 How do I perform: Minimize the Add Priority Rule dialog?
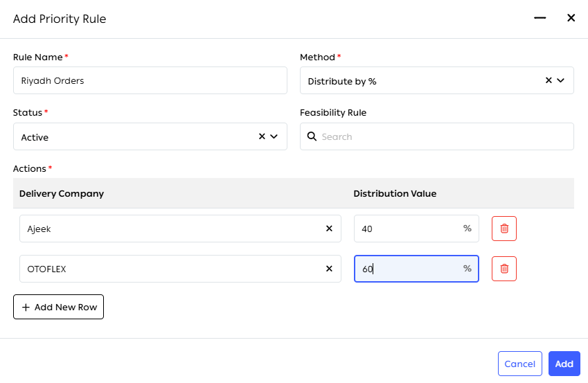[x=540, y=17]
